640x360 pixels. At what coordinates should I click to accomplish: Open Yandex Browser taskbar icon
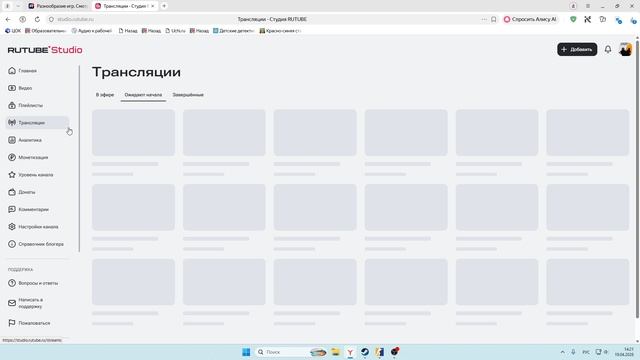[350, 352]
